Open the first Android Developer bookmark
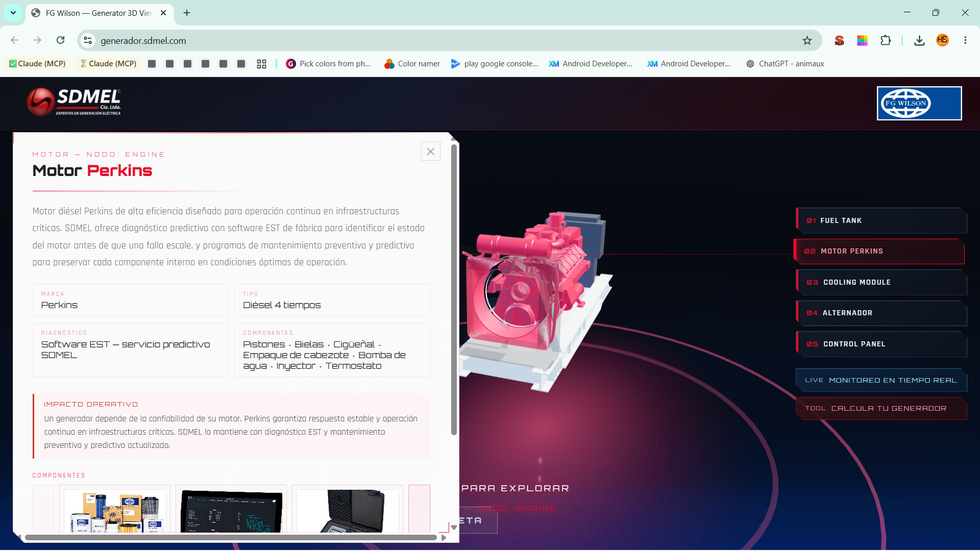This screenshot has width=980, height=551. pyautogui.click(x=591, y=64)
